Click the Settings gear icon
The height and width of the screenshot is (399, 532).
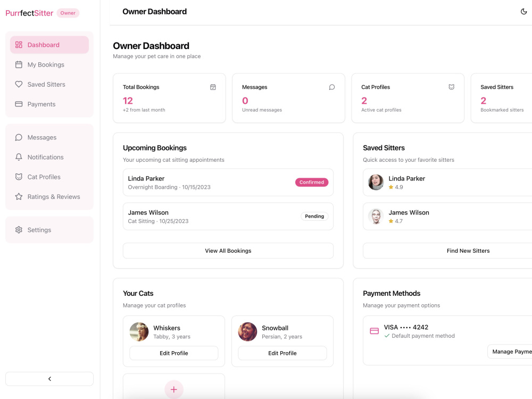pyautogui.click(x=19, y=230)
